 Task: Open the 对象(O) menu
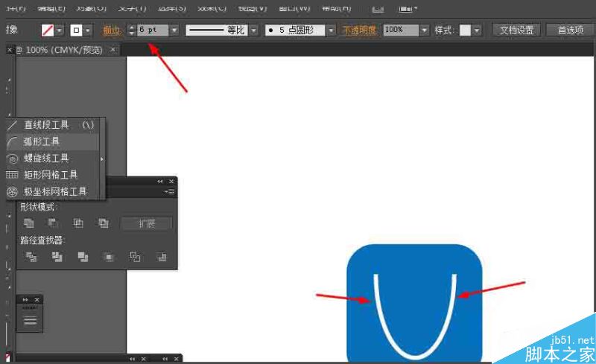pyautogui.click(x=92, y=7)
